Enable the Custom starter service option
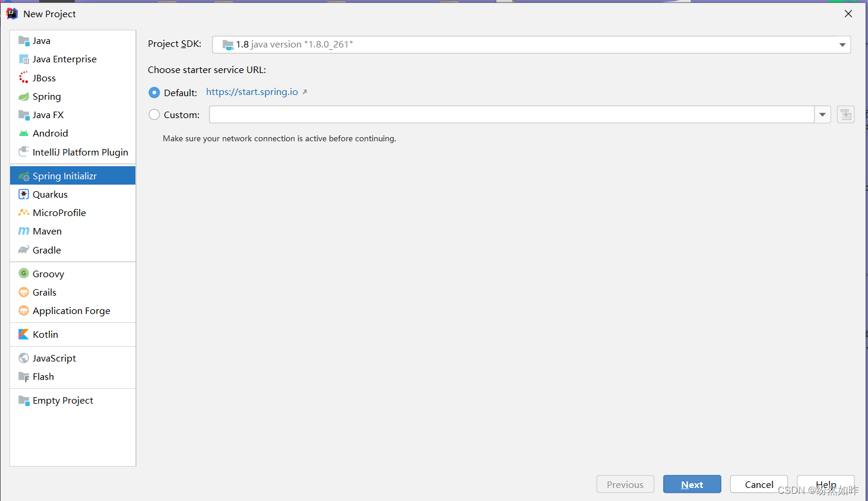This screenshot has width=868, height=501. click(x=154, y=115)
